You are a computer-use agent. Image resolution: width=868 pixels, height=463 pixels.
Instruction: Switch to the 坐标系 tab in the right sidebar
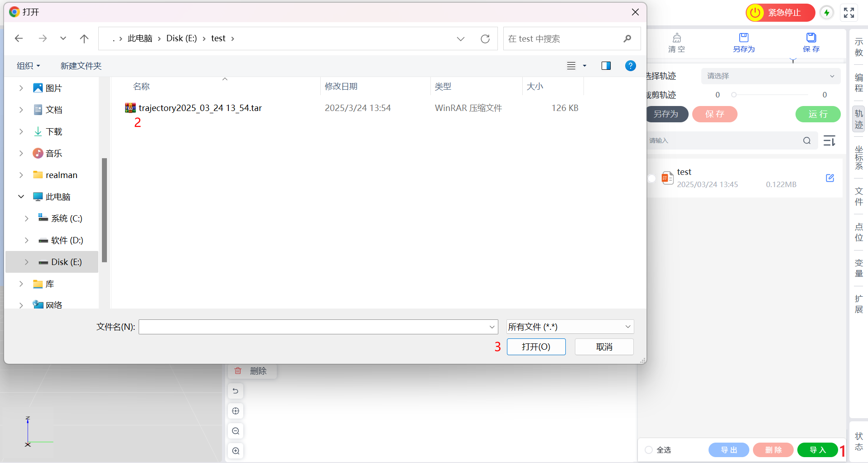pos(858,157)
